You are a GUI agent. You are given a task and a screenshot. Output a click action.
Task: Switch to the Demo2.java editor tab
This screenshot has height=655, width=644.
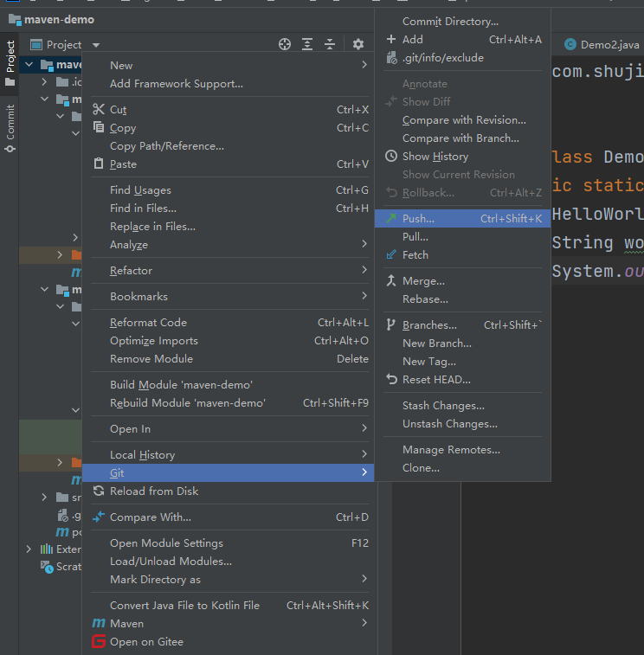[602, 44]
